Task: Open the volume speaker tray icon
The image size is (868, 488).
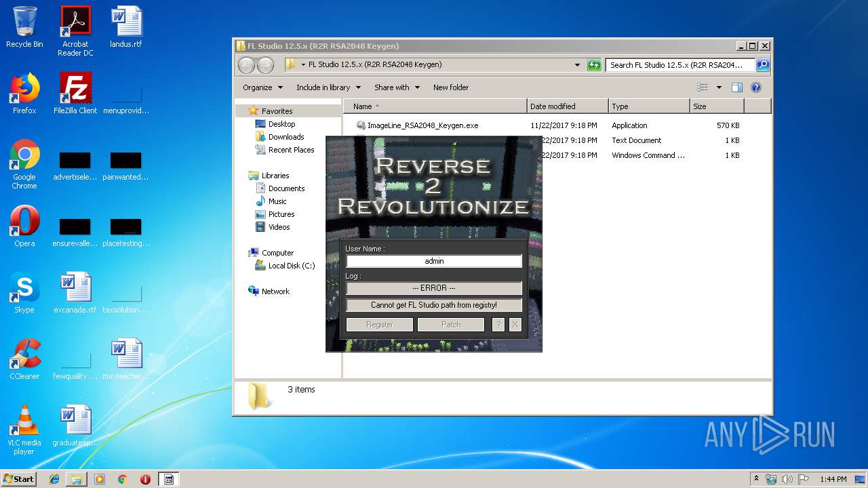Action: (x=787, y=479)
